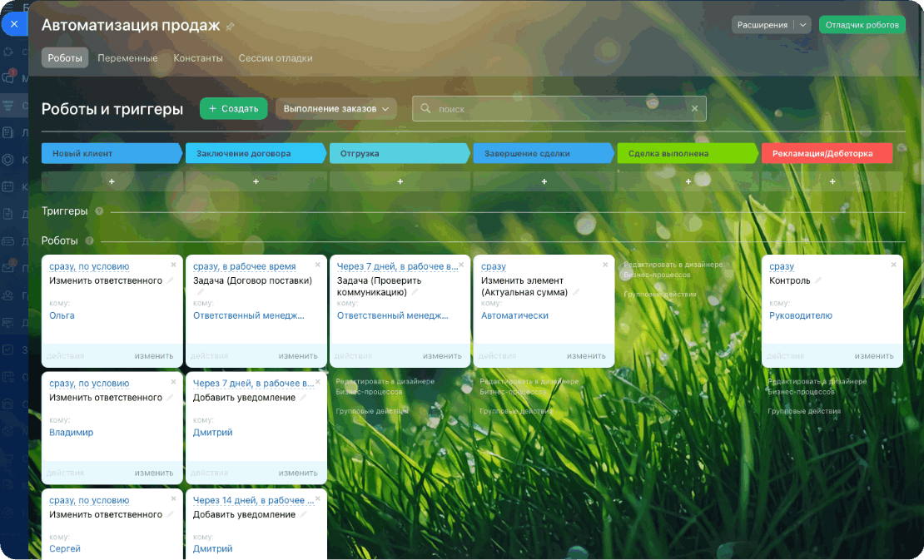
Task: Click изменить on Договор поставки card
Action: (298, 355)
